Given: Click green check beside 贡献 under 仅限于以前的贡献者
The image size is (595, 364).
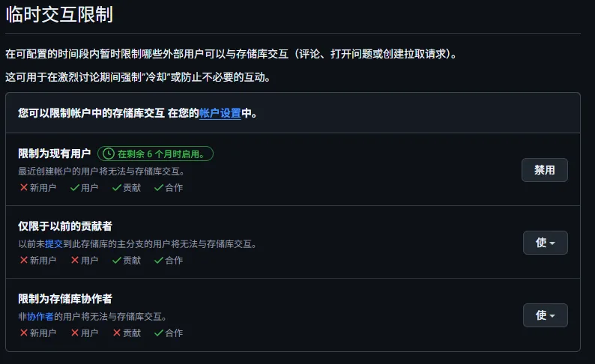Looking at the screenshot, I should 116,260.
